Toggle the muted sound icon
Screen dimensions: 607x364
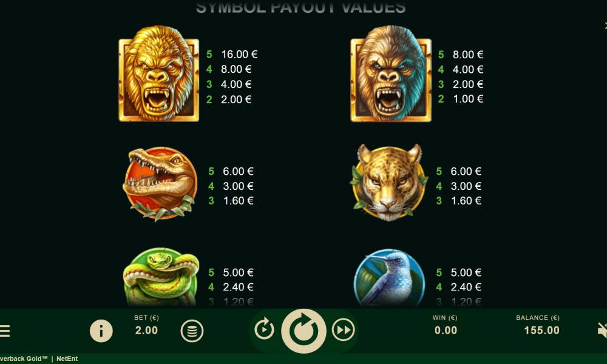tap(602, 331)
